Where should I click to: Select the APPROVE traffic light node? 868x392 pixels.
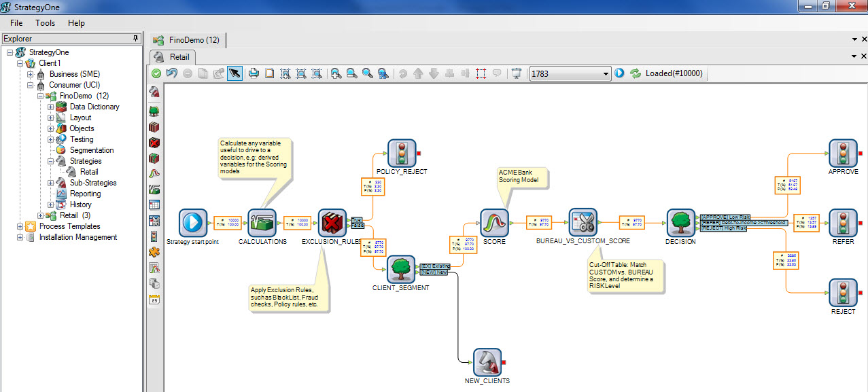pyautogui.click(x=843, y=153)
